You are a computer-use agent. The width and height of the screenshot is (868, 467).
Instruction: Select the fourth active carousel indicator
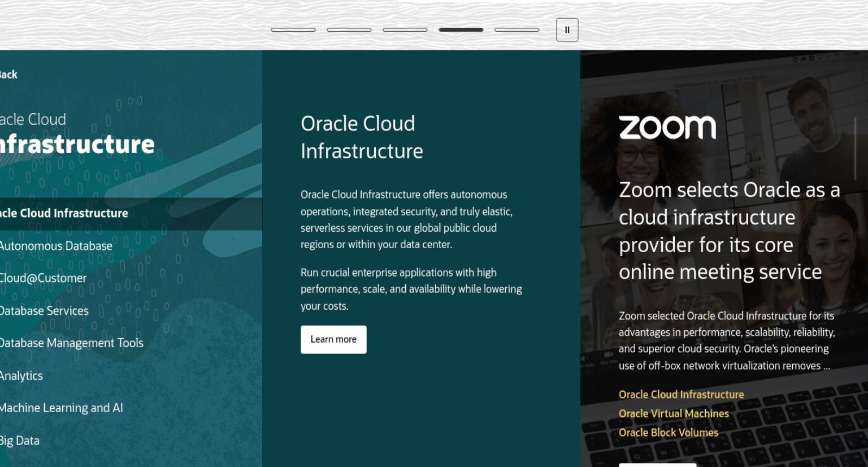[x=461, y=30]
